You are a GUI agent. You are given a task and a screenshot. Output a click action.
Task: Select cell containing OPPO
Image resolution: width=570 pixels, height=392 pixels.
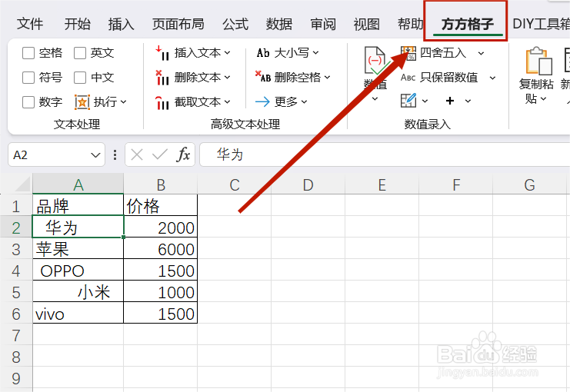click(x=78, y=271)
